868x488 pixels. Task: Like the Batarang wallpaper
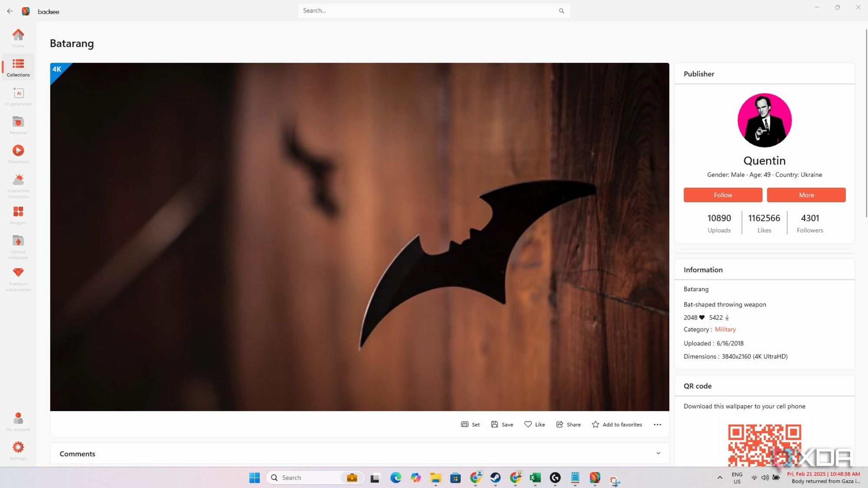tap(534, 424)
